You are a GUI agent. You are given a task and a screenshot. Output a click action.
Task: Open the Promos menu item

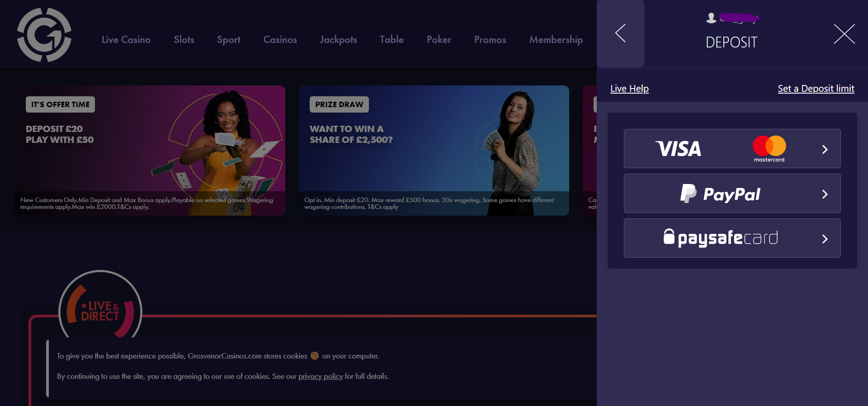(490, 40)
